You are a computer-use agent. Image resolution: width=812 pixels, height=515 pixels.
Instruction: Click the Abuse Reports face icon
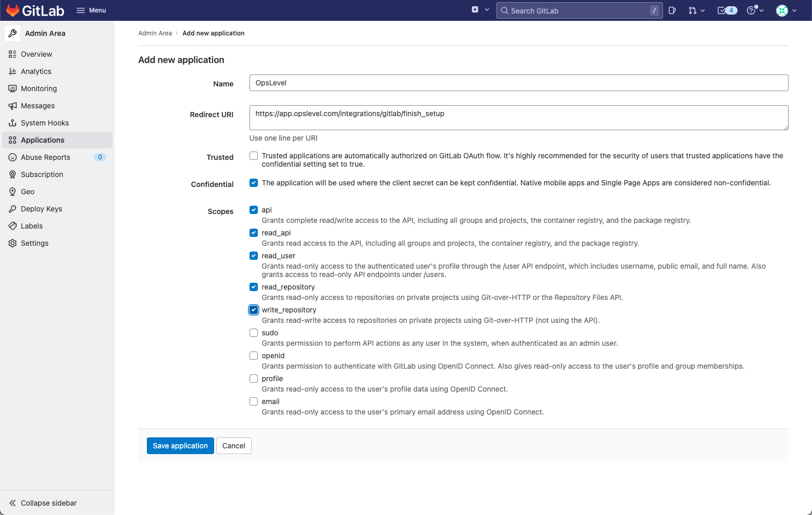13,157
